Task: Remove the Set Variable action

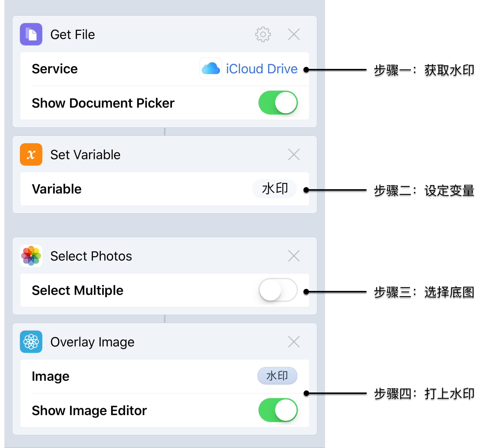Action: point(294,154)
